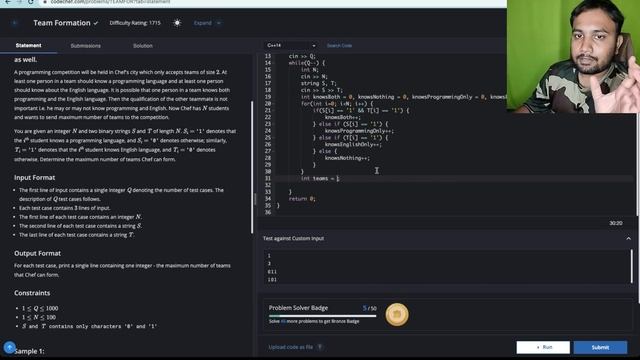Viewport: 640px width, 360px height.
Task: Click the browser back arrow
Action: [8, 2]
